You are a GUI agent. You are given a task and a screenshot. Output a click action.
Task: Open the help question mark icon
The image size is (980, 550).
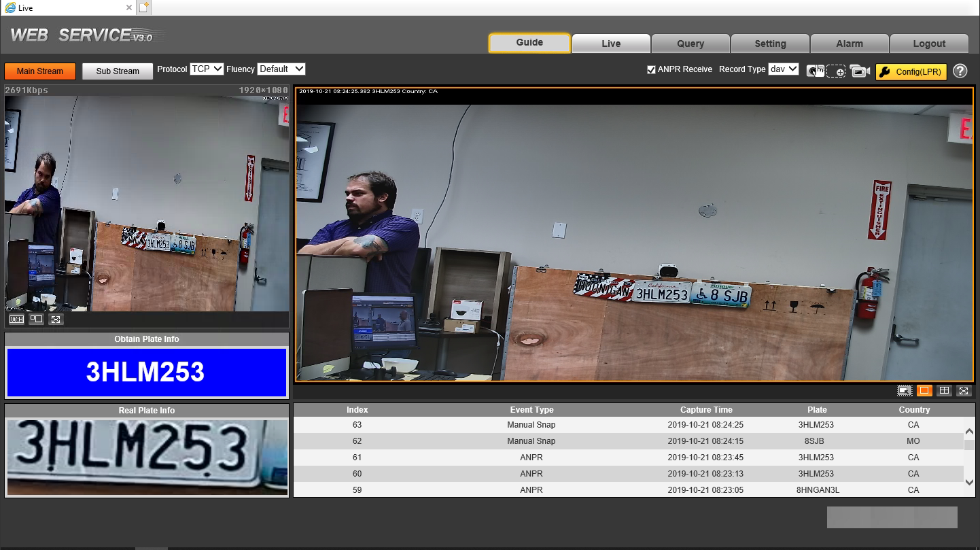point(960,71)
